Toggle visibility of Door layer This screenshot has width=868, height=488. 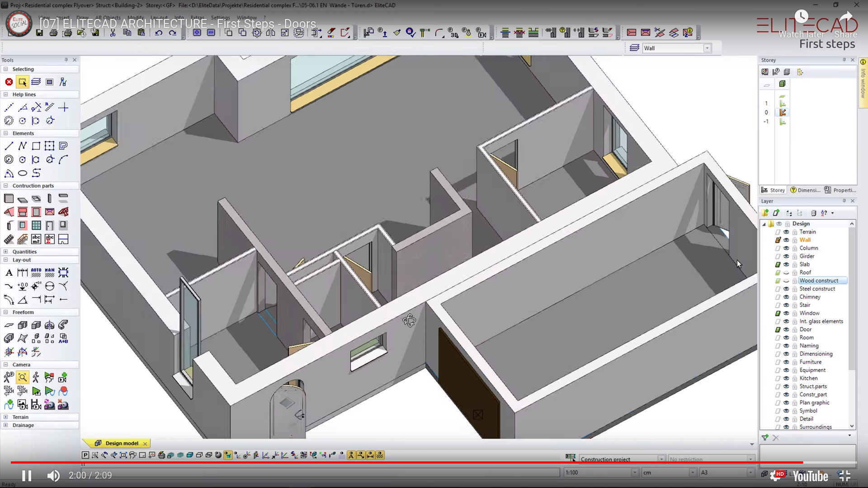pyautogui.click(x=786, y=329)
